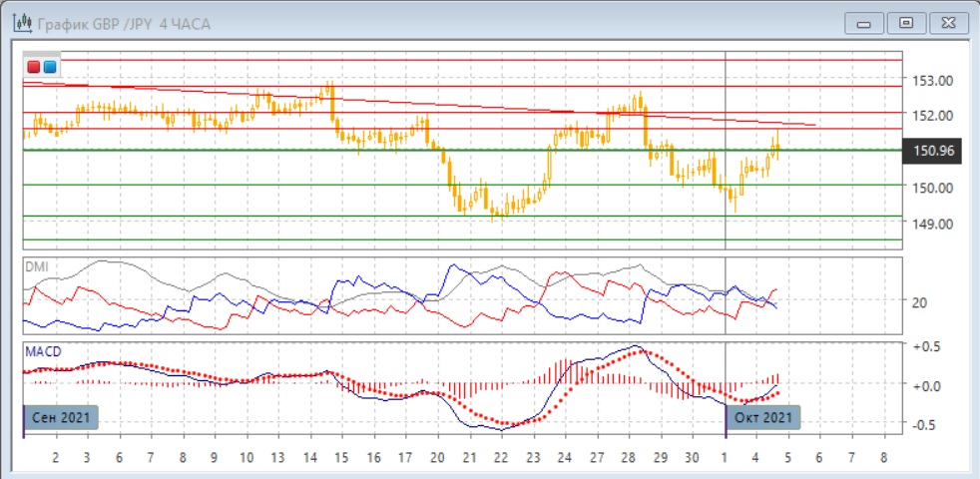Maximize the GBP/JPY chart window
The height and width of the screenshot is (479, 980).
coord(905,23)
